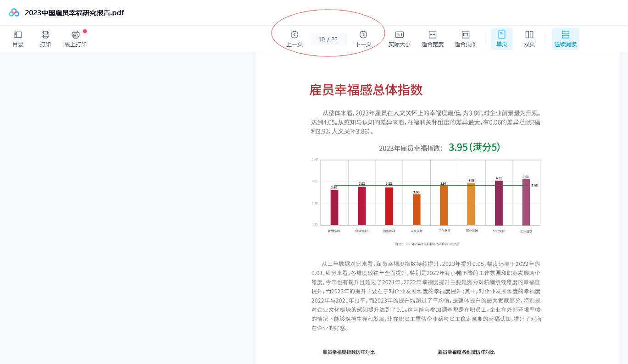
Task: Switch to 单页 single-page layout
Action: click(501, 39)
